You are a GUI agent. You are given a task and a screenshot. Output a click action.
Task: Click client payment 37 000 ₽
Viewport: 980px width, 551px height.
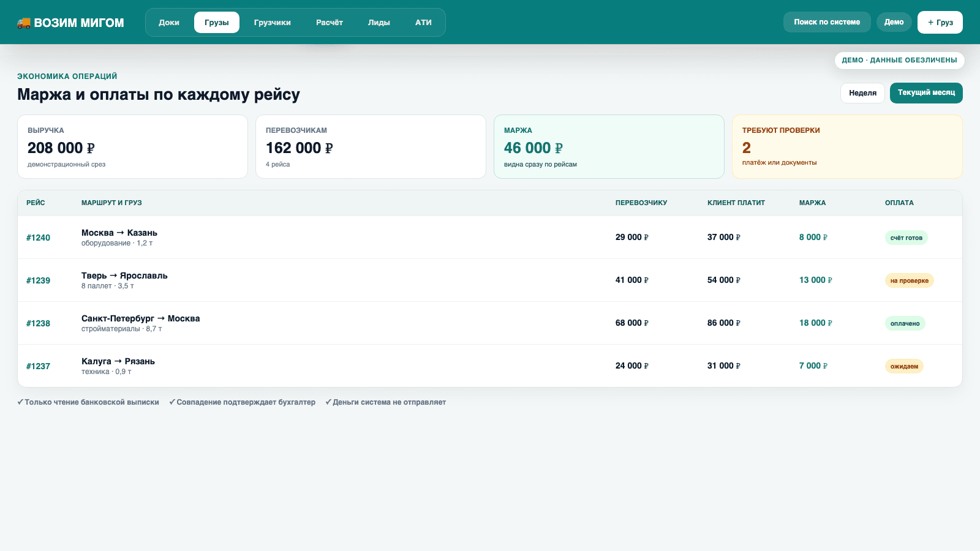click(x=724, y=237)
